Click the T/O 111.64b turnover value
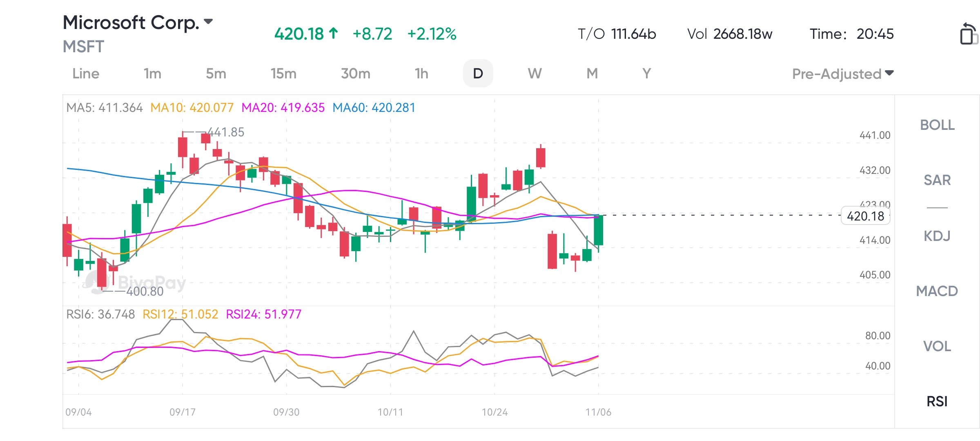Screen dimensions: 980x441 pyautogui.click(x=617, y=34)
